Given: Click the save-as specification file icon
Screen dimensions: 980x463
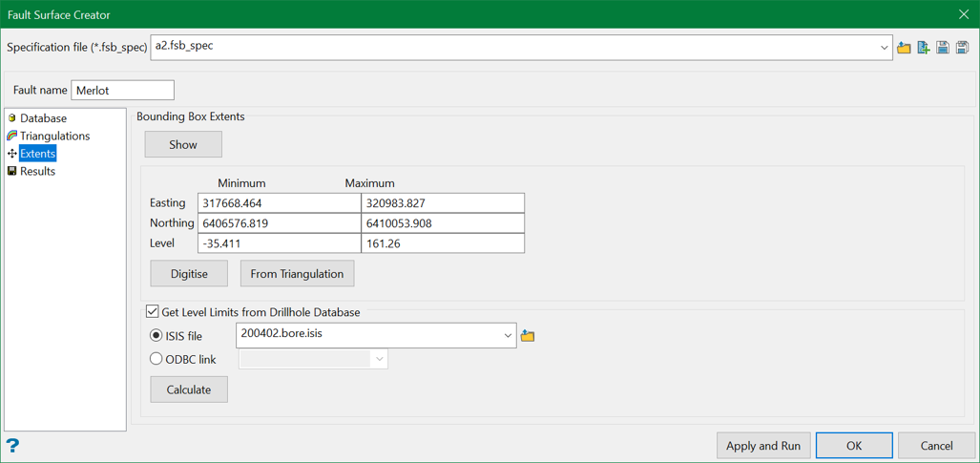Looking at the screenshot, I should [962, 48].
